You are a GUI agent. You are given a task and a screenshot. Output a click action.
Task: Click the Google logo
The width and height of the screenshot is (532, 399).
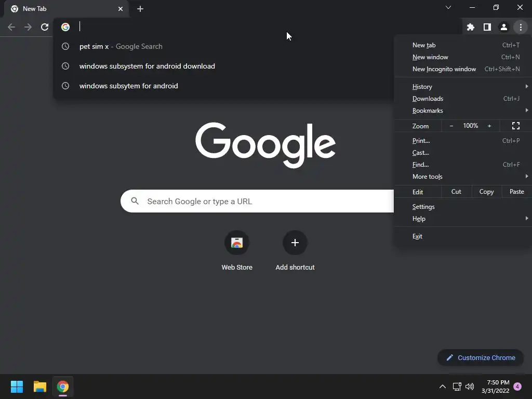tap(265, 145)
